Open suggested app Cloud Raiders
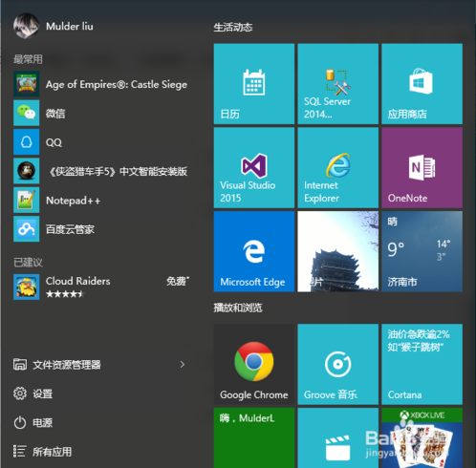Screen dimensions: 476x468 click(x=100, y=287)
